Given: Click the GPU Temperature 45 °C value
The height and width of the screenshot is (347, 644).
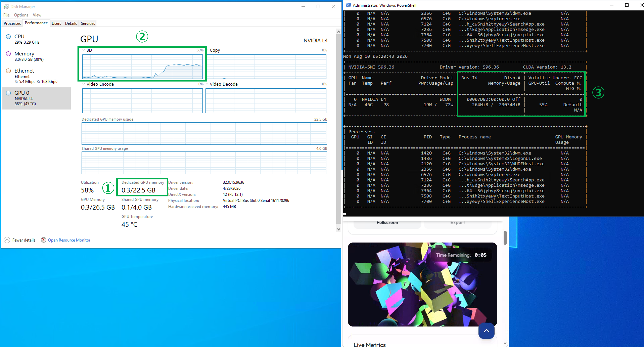Looking at the screenshot, I should (129, 224).
